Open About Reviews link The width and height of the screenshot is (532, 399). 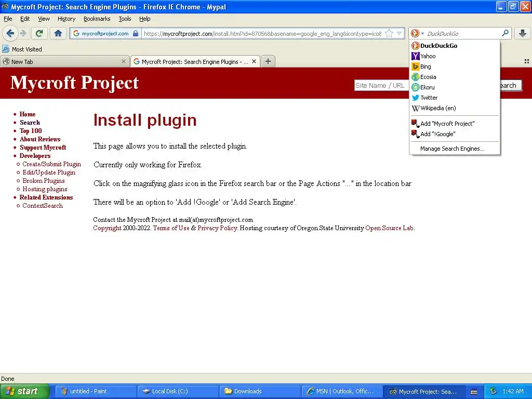40,139
